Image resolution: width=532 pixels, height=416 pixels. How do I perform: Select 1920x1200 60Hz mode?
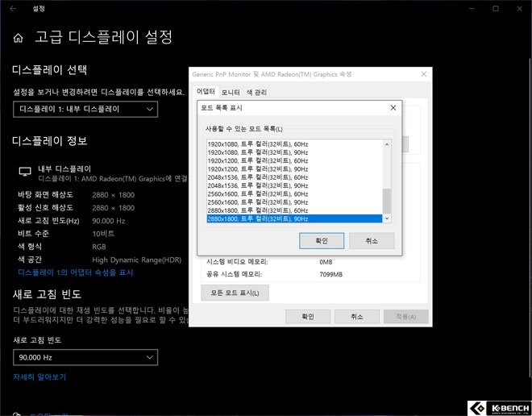294,160
